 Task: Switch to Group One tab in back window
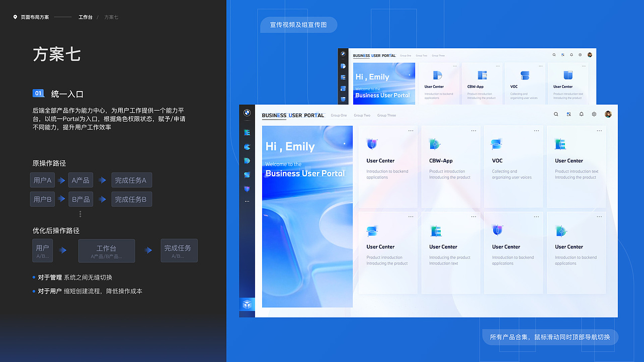406,56
